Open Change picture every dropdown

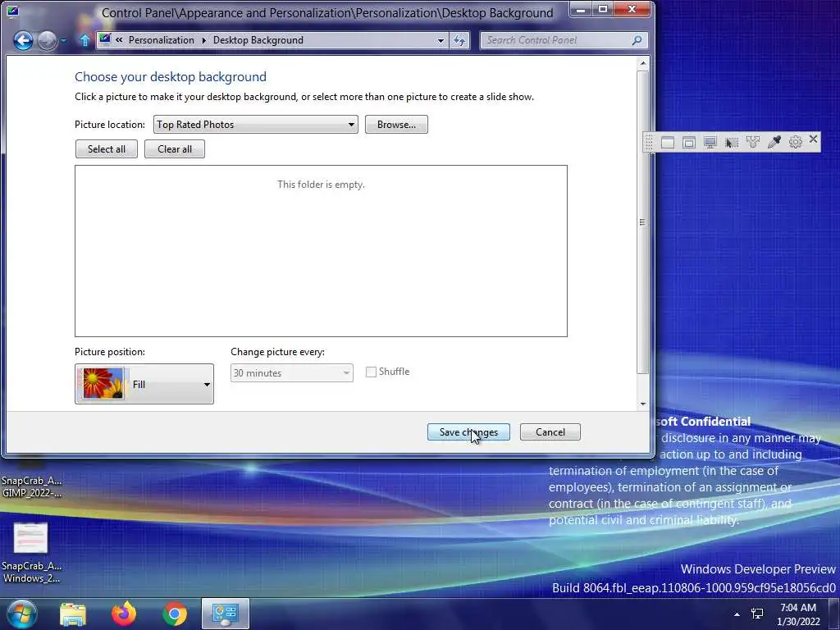point(292,373)
